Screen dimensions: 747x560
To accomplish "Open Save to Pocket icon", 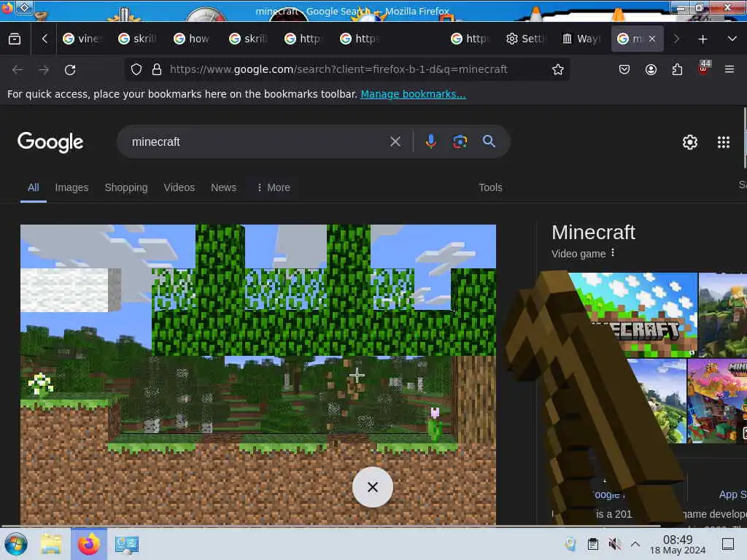I will click(x=624, y=70).
